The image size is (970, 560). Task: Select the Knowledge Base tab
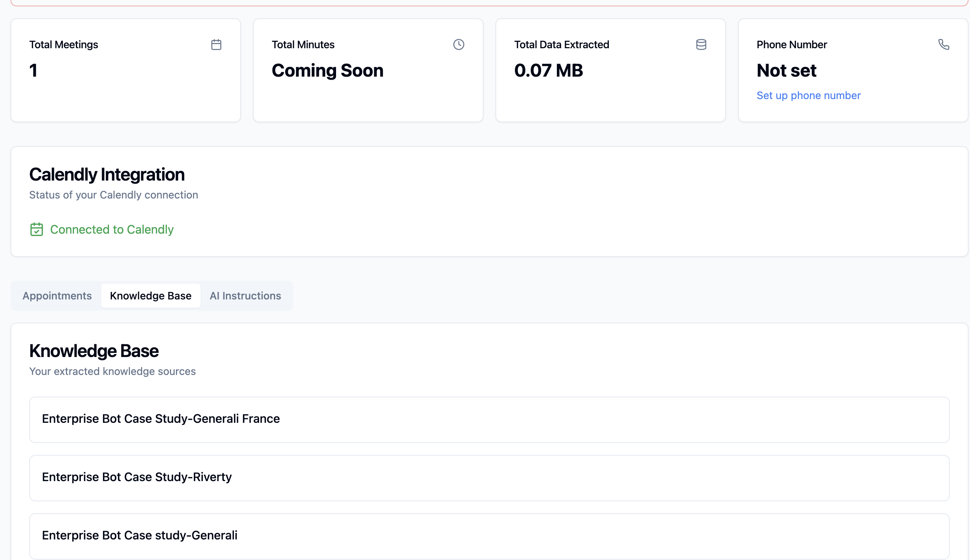coord(150,296)
